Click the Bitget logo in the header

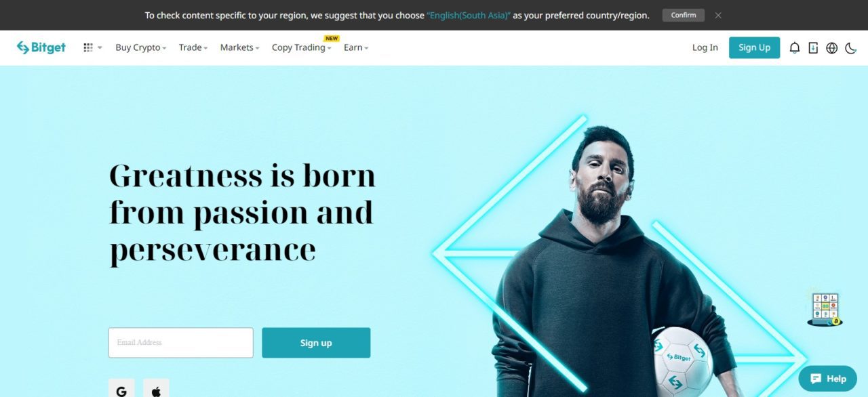point(41,47)
